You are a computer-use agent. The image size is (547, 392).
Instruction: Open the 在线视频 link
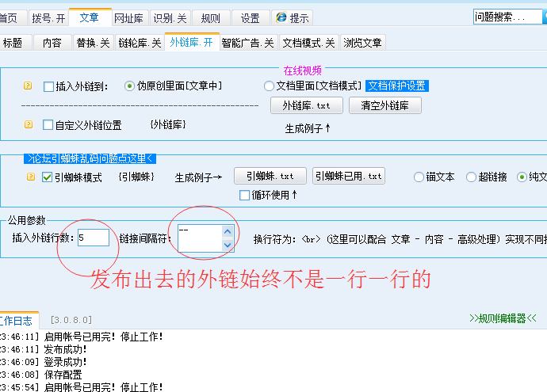point(303,70)
